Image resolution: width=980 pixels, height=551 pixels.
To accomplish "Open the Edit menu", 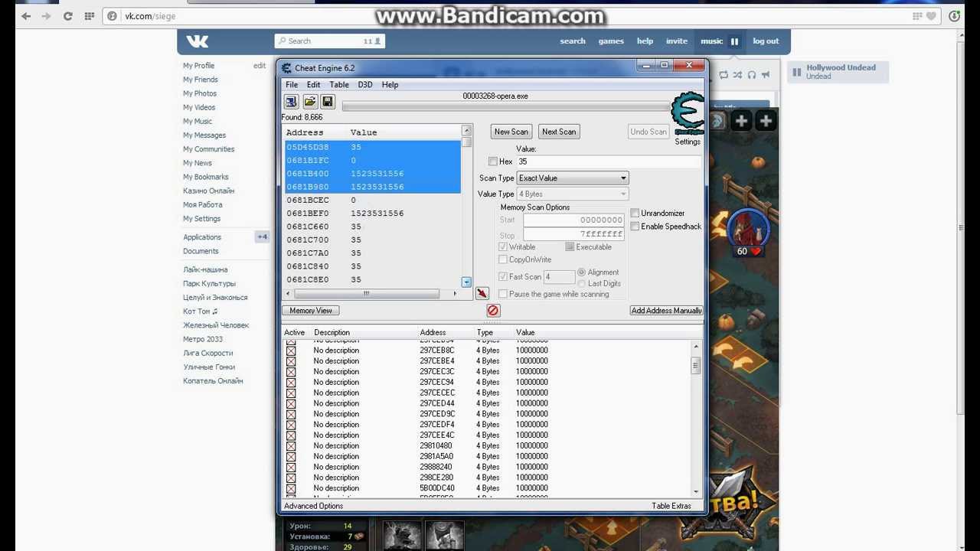I will (314, 85).
